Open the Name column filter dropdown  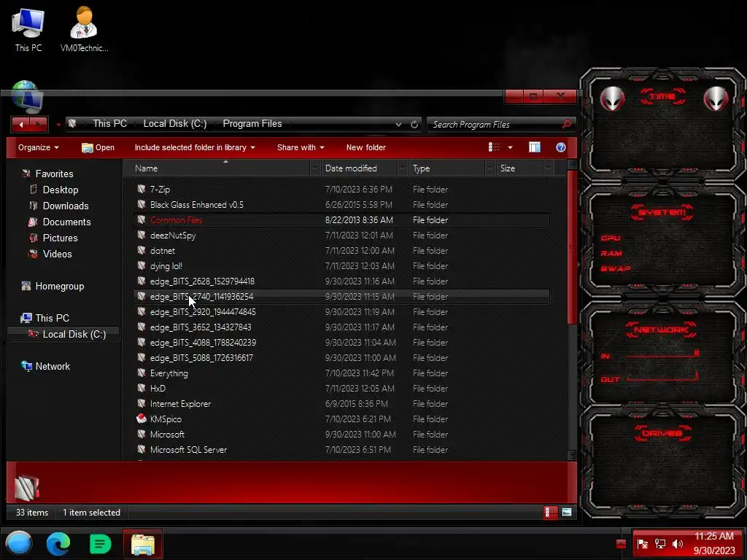315,168
